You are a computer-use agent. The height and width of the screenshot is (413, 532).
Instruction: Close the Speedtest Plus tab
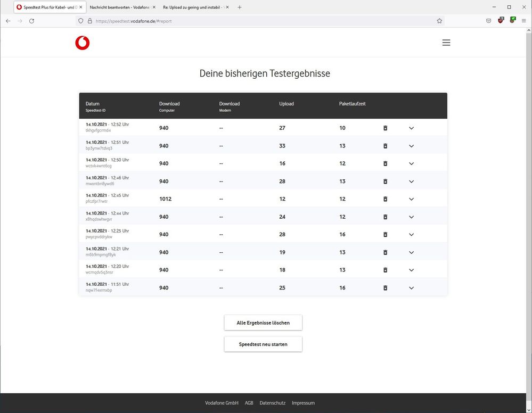pos(81,7)
